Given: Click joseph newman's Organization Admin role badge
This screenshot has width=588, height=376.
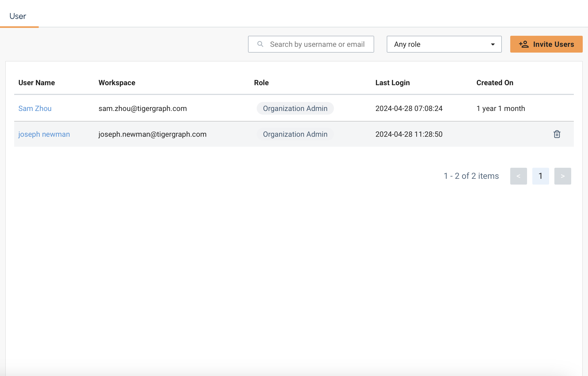Looking at the screenshot, I should click(x=295, y=134).
